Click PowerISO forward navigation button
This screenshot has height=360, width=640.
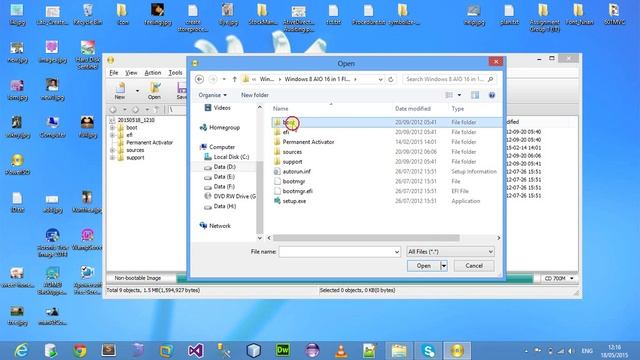click(x=136, y=110)
